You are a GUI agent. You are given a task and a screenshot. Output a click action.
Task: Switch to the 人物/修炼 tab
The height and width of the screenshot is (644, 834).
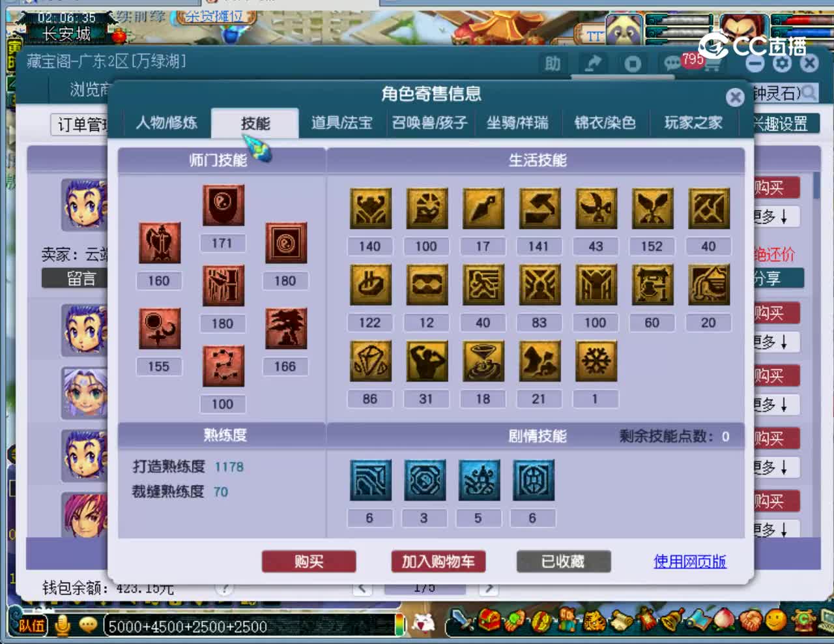(x=166, y=123)
